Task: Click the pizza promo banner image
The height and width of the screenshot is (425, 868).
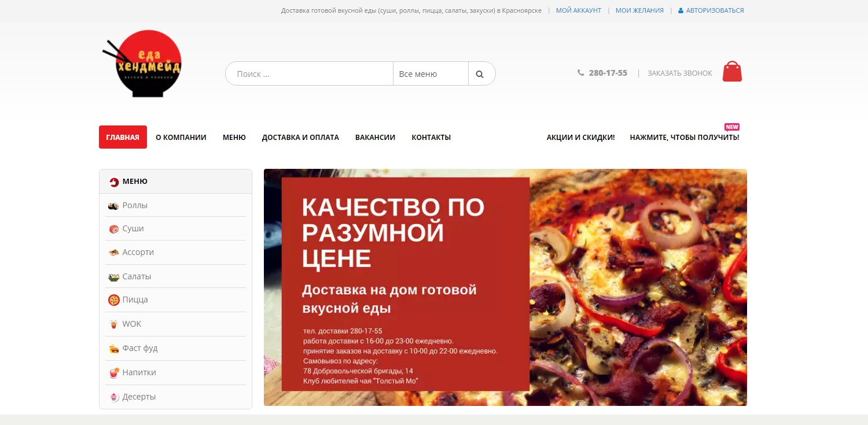Action: coord(505,287)
